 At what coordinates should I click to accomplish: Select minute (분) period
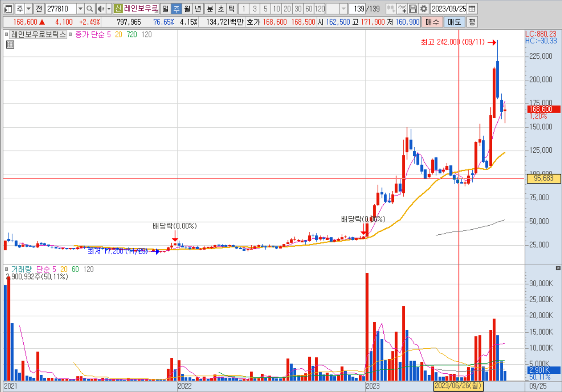(209, 8)
